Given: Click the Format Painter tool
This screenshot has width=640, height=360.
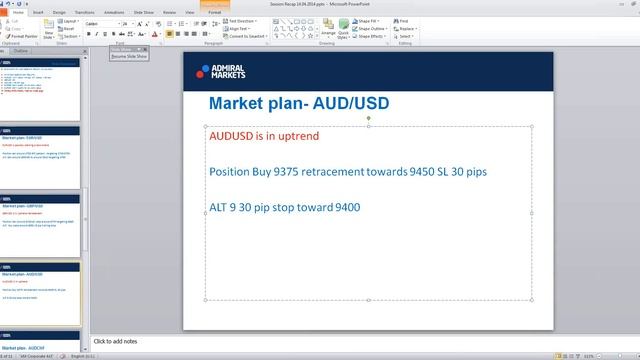Looking at the screenshot, I should pyautogui.click(x=21, y=36).
